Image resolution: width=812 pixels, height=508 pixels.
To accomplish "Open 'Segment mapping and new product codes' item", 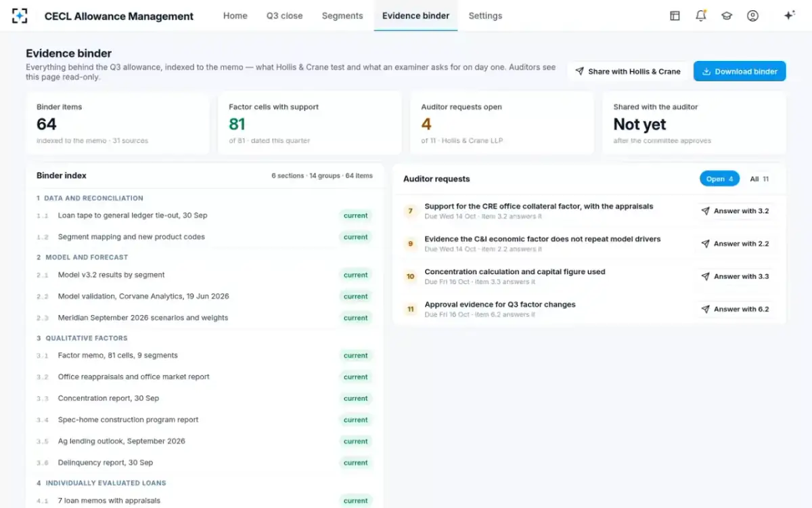I will point(204,237).
